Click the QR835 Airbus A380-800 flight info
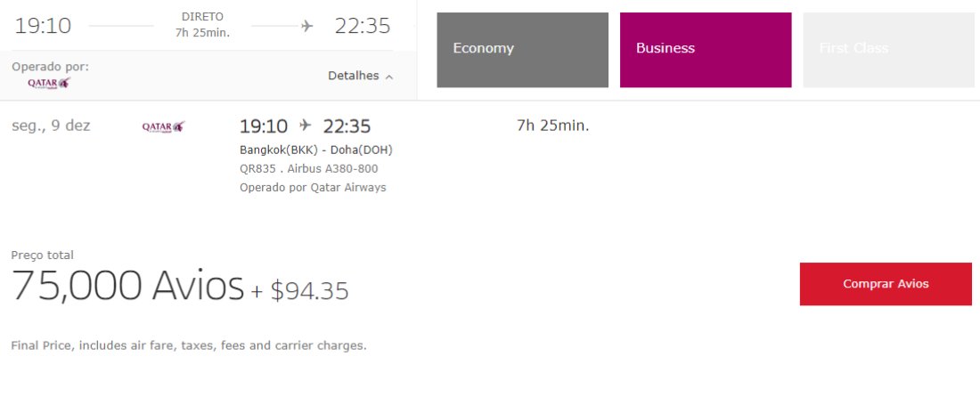The image size is (980, 397). tap(309, 168)
